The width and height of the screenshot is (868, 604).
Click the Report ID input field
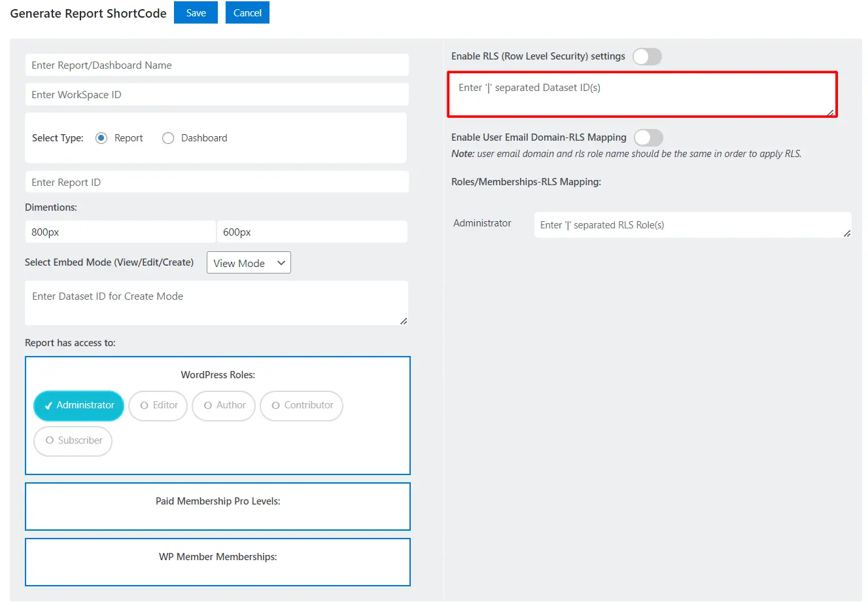click(x=217, y=181)
